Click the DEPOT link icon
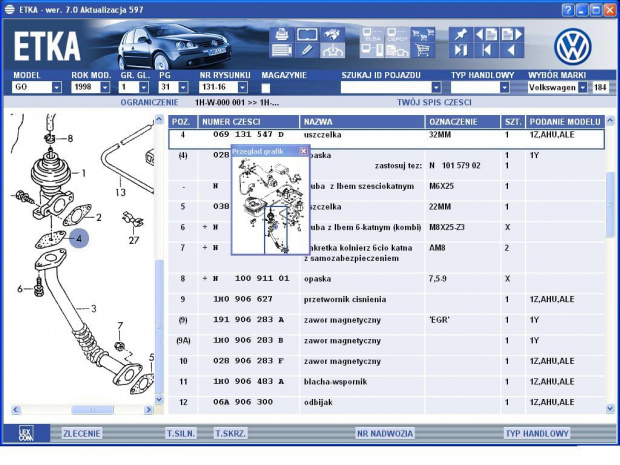Viewport: 620px width, 465px height. (x=397, y=35)
